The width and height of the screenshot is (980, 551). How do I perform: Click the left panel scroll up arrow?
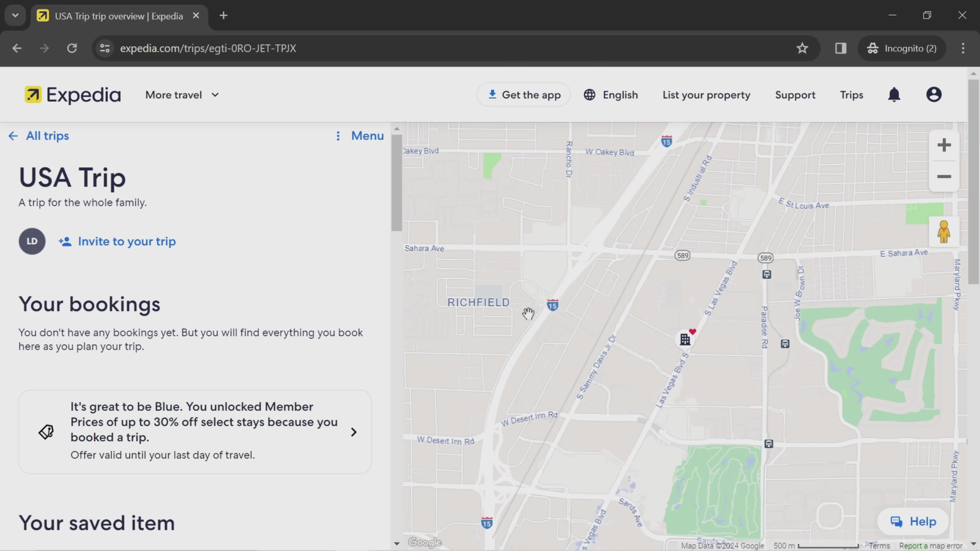point(396,129)
